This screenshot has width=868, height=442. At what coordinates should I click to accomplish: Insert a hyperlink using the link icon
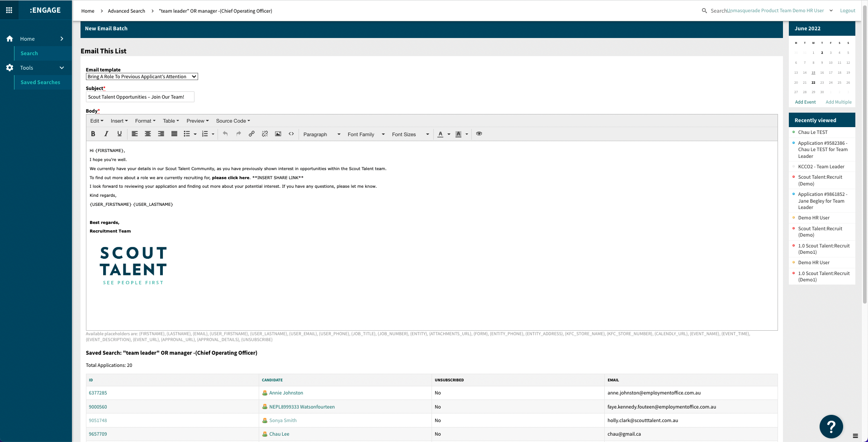click(251, 134)
